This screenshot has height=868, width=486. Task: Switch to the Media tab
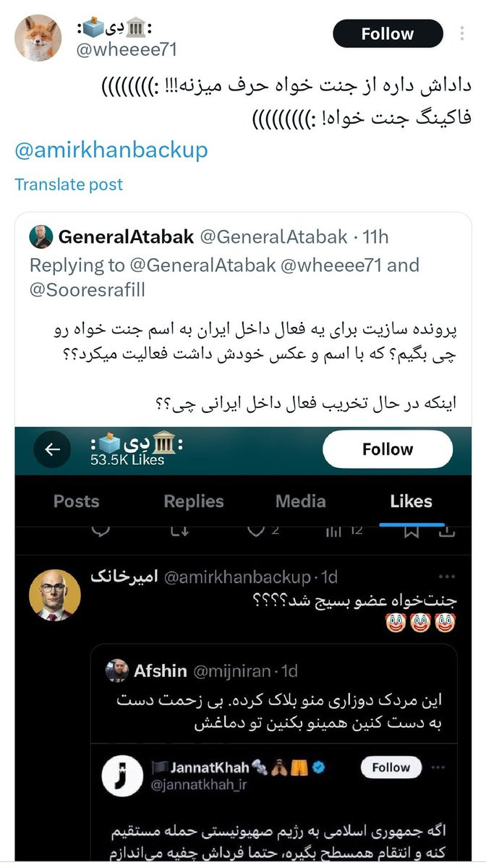coord(301,501)
